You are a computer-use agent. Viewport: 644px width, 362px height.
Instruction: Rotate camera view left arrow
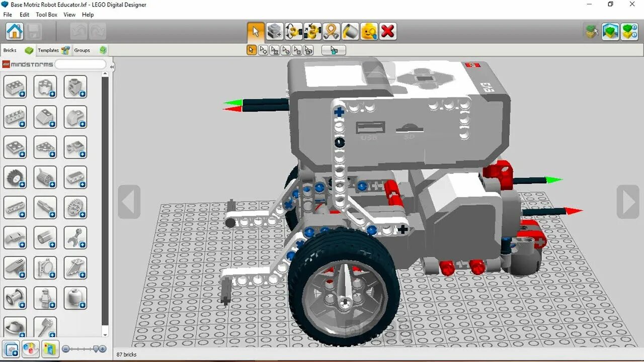click(129, 202)
